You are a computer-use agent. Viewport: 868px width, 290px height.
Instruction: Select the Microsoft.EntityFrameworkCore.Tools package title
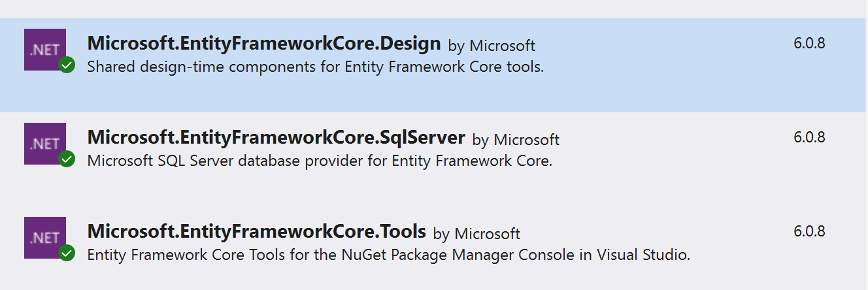click(x=256, y=232)
